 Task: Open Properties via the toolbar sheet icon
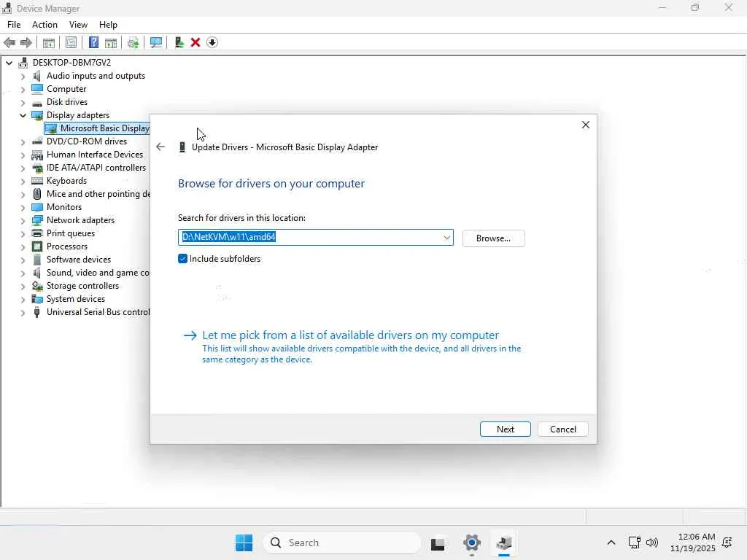(71, 42)
